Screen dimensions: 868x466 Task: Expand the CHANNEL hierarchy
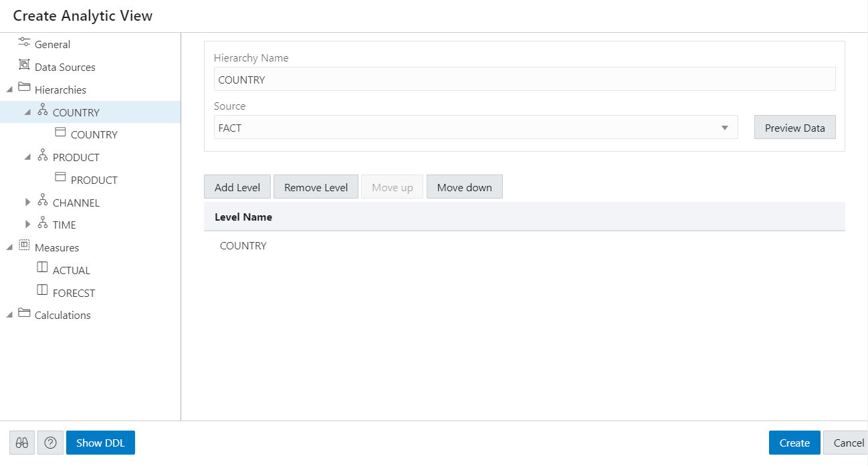[x=27, y=202]
